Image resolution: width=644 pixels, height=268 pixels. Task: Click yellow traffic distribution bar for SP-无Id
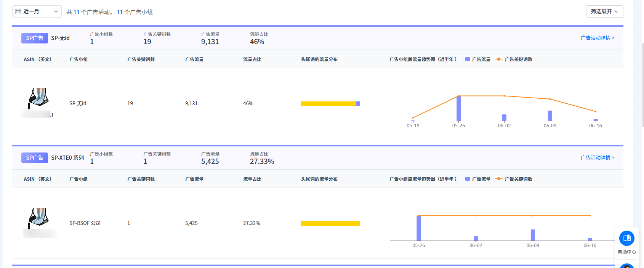tap(328, 104)
